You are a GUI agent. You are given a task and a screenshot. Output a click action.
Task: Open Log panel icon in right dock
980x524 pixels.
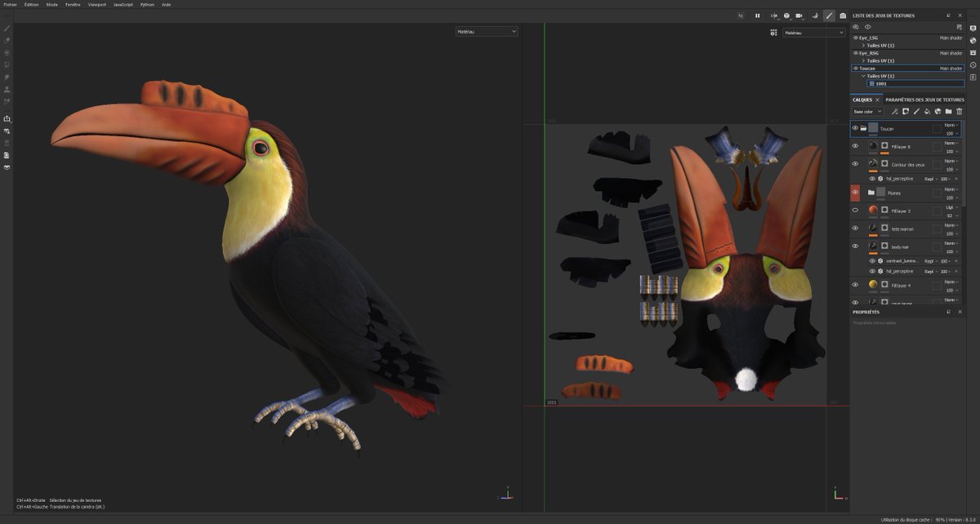point(973,77)
